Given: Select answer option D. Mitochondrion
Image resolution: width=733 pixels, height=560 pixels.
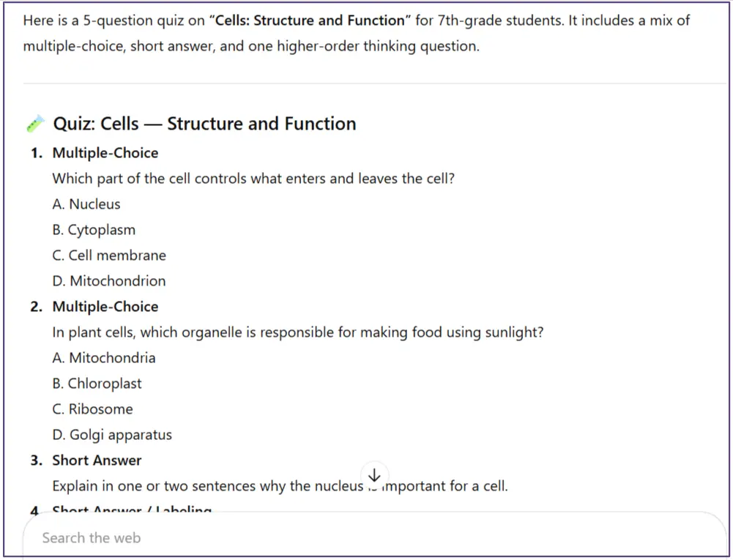Looking at the screenshot, I should pos(108,280).
